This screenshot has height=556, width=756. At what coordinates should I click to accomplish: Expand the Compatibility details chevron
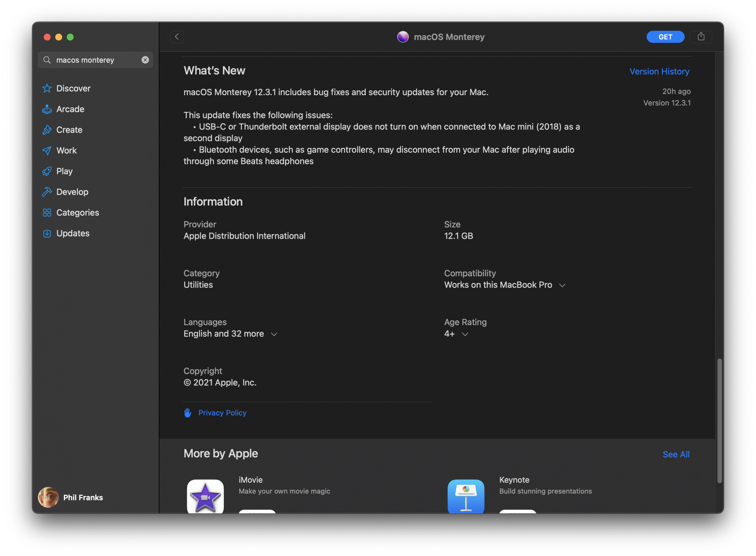coord(562,286)
